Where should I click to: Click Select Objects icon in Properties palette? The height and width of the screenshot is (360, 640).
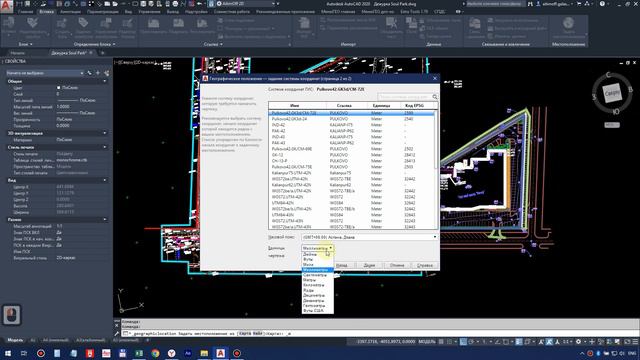[98, 73]
